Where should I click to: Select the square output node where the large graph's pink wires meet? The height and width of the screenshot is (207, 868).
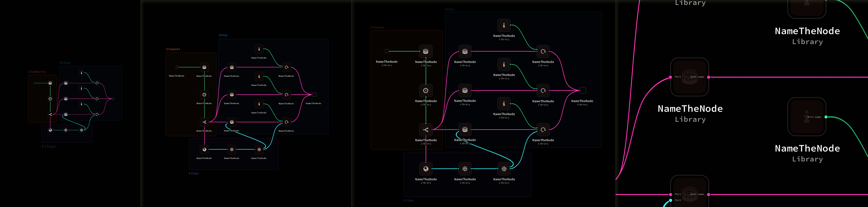click(x=583, y=90)
